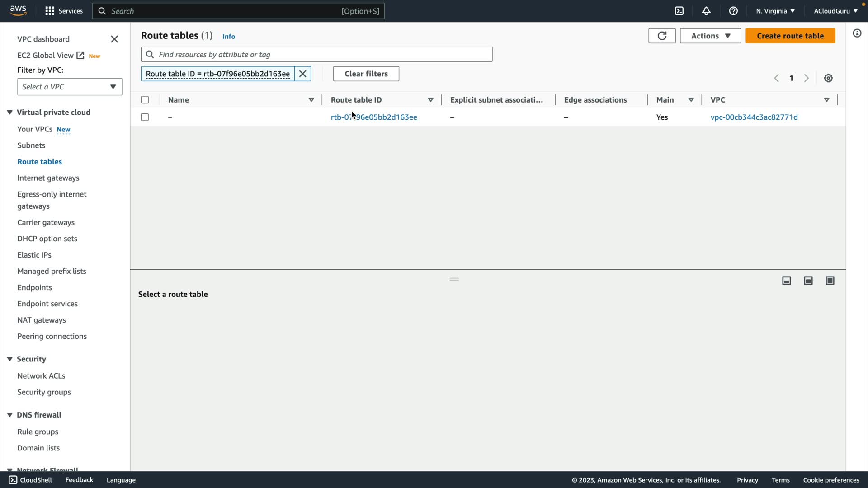Open the Select a VPC filter dropdown
The height and width of the screenshot is (488, 868).
(70, 87)
